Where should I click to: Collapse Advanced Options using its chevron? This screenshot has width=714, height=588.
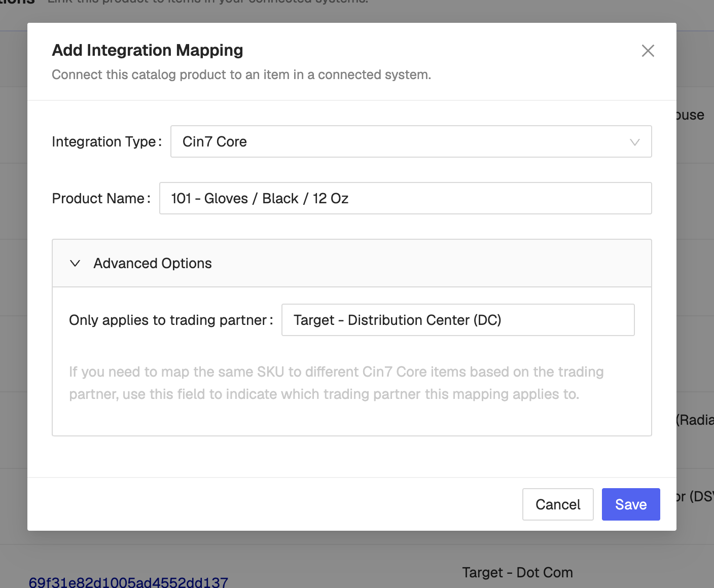pos(75,263)
